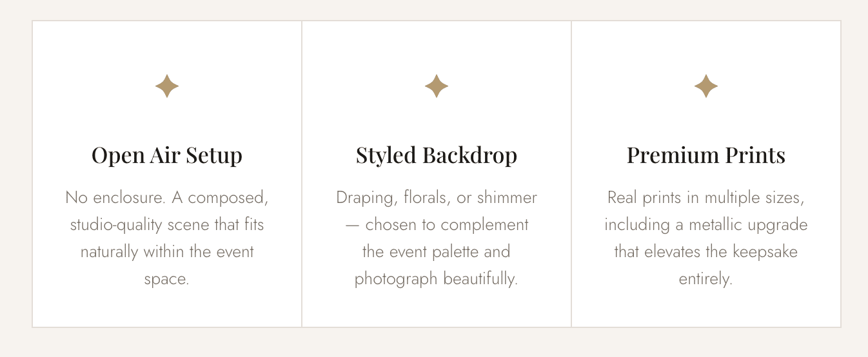Click the "studio-quality scene that fits" line
Viewport: 868px width, 357px height.
(x=167, y=225)
